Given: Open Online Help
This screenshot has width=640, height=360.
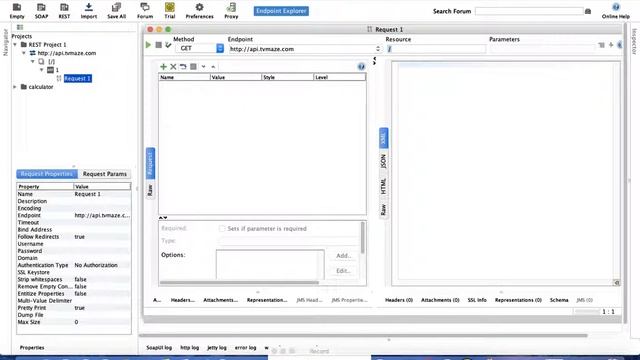Looking at the screenshot, I should pos(616,11).
